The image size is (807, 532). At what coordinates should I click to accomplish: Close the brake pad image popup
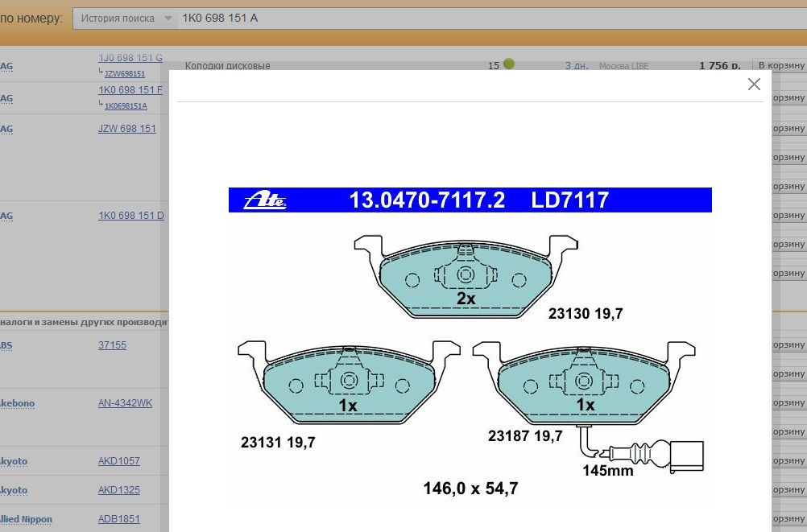754,84
